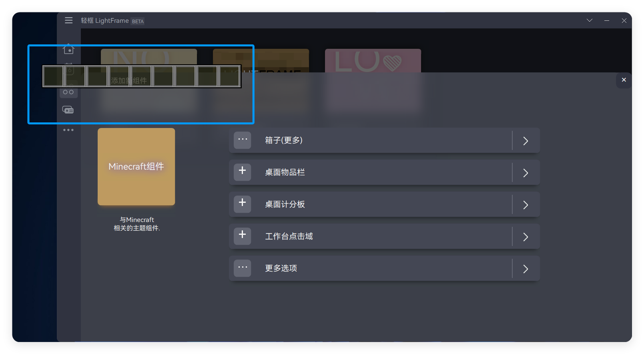The image size is (644, 354).
Task: Click the description 与Minecraft相关的主题组件
Action: (137, 224)
